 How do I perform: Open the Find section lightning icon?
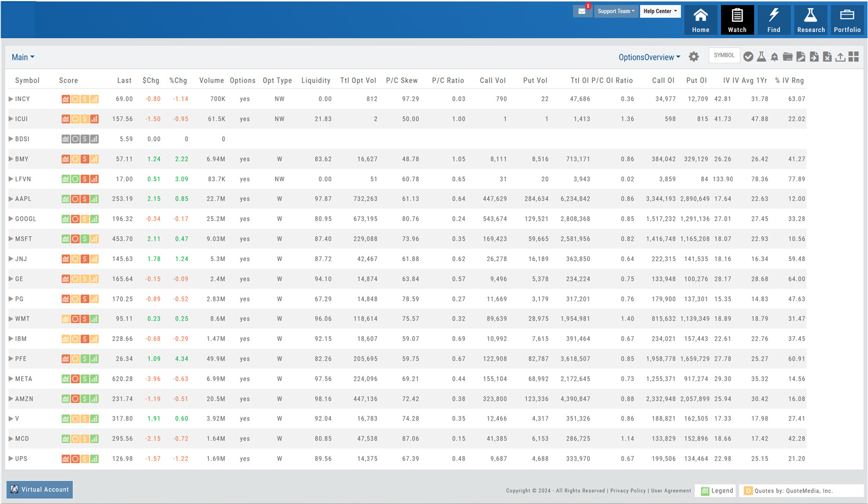(774, 20)
